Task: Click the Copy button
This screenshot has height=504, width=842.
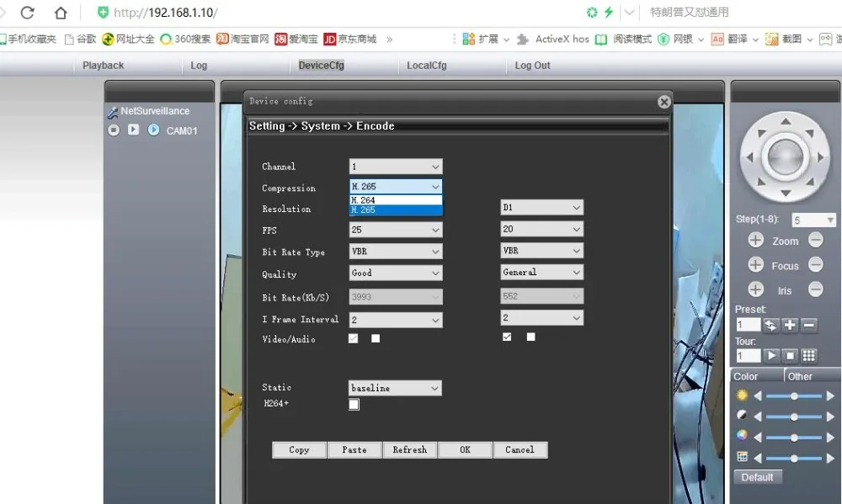Action: tap(299, 450)
